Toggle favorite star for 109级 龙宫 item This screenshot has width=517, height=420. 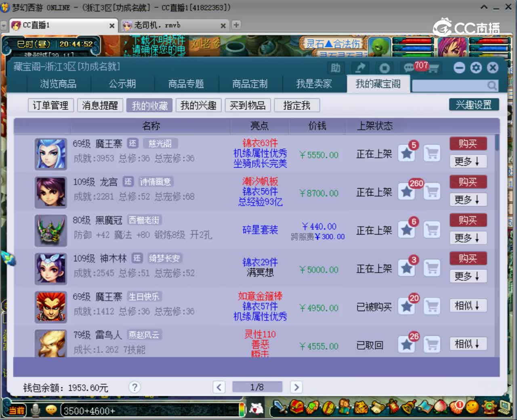click(x=407, y=191)
